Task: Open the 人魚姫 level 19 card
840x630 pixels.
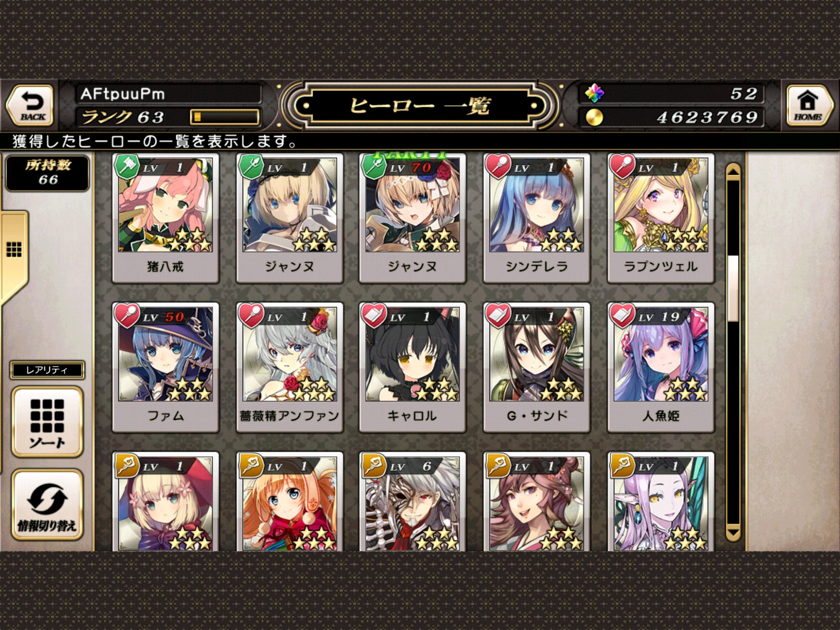Action: 661,367
